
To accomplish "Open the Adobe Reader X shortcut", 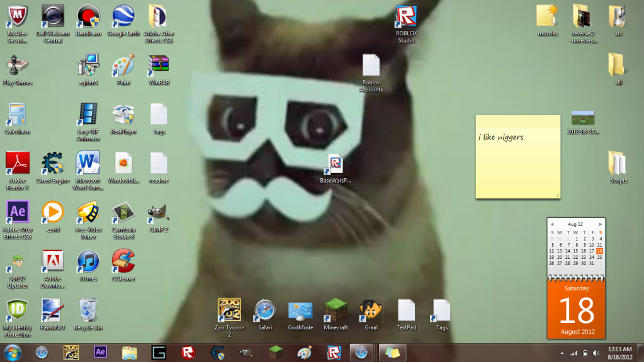I will tap(17, 171).
